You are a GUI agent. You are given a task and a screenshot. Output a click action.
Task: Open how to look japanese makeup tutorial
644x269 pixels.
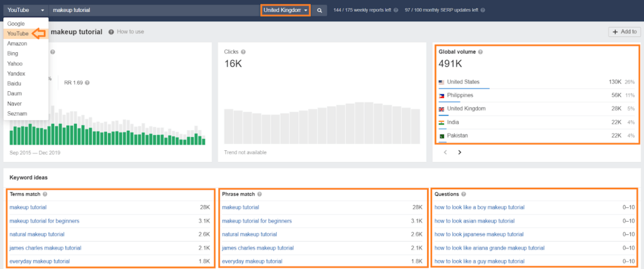479,234
